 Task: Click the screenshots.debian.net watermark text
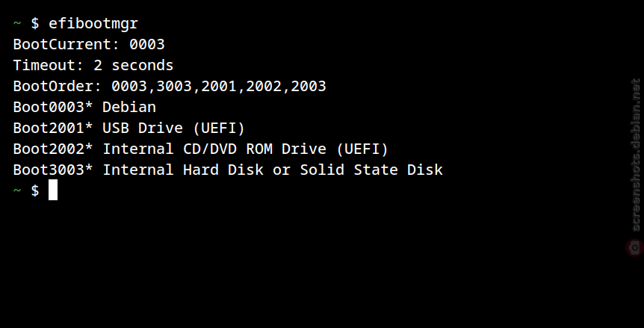coord(636,155)
